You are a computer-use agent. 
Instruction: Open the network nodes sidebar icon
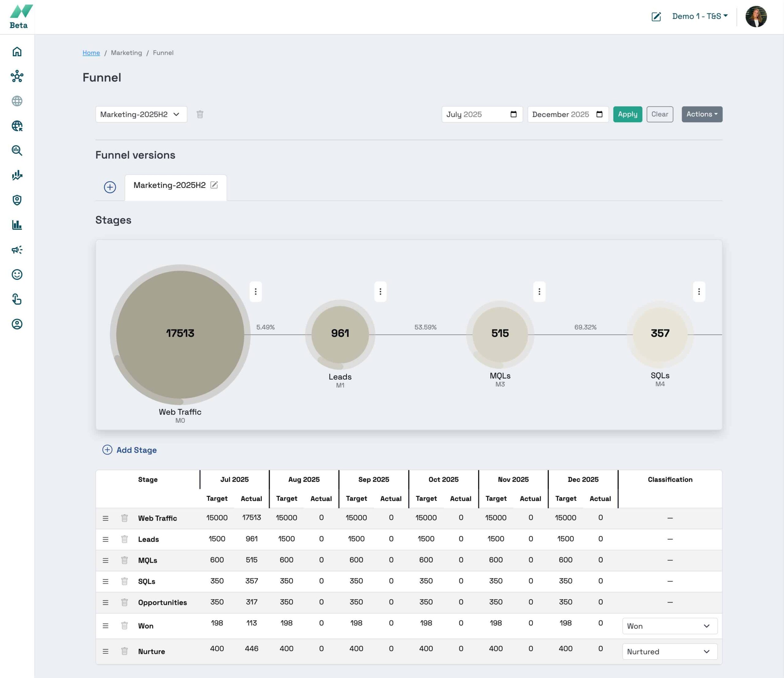pyautogui.click(x=17, y=77)
